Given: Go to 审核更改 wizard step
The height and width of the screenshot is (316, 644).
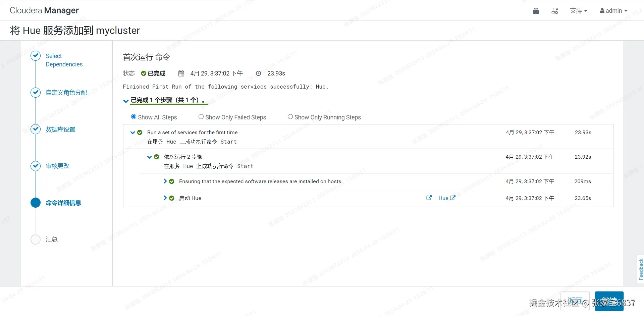Looking at the screenshot, I should pyautogui.click(x=58, y=166).
